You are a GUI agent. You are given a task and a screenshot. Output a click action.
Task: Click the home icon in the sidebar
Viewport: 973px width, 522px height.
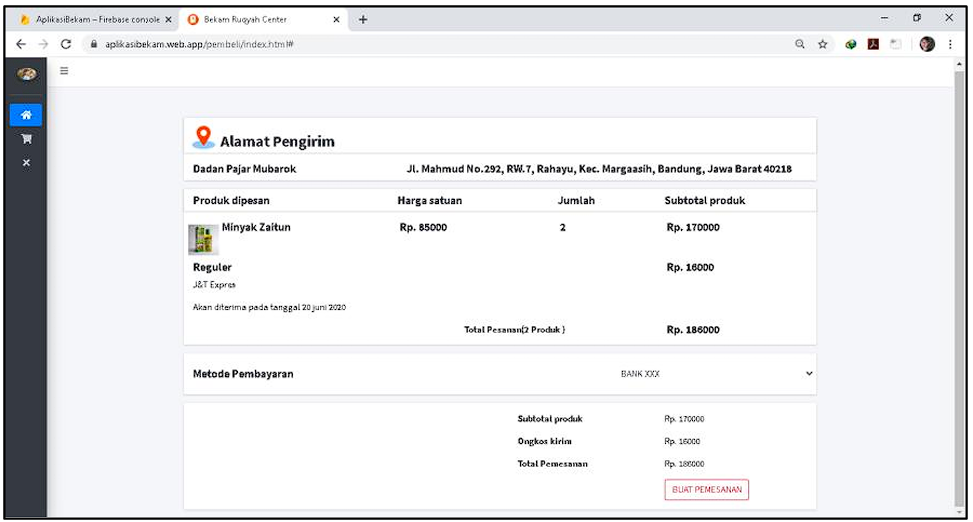(26, 115)
